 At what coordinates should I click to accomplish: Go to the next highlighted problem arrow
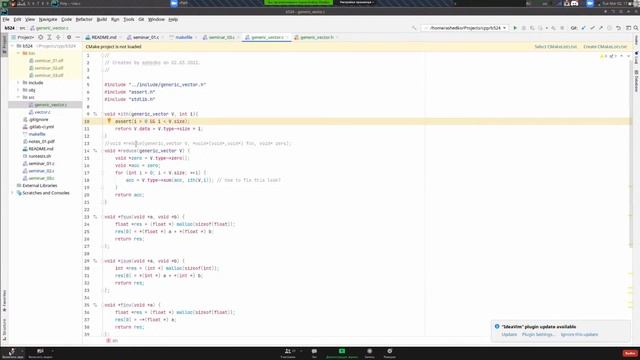pos(629,56)
